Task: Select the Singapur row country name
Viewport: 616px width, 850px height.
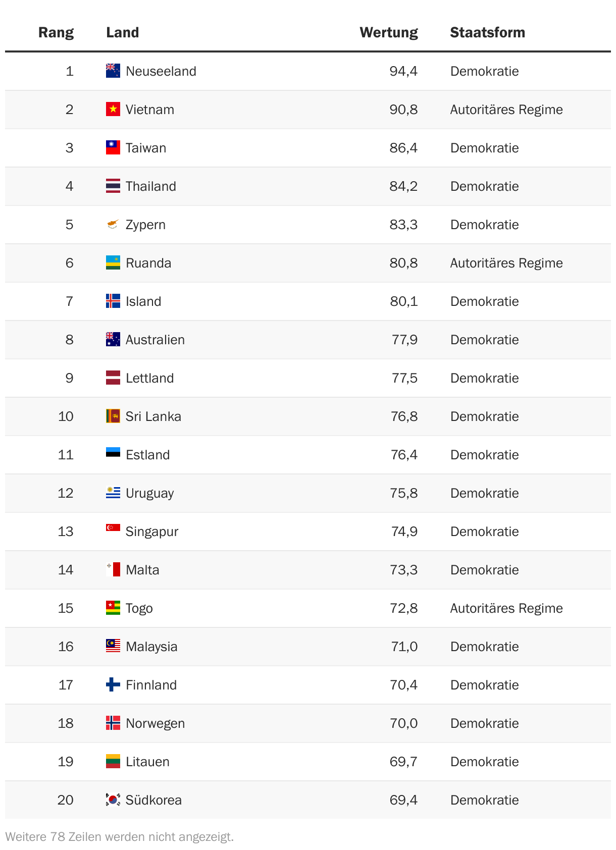Action: (152, 532)
